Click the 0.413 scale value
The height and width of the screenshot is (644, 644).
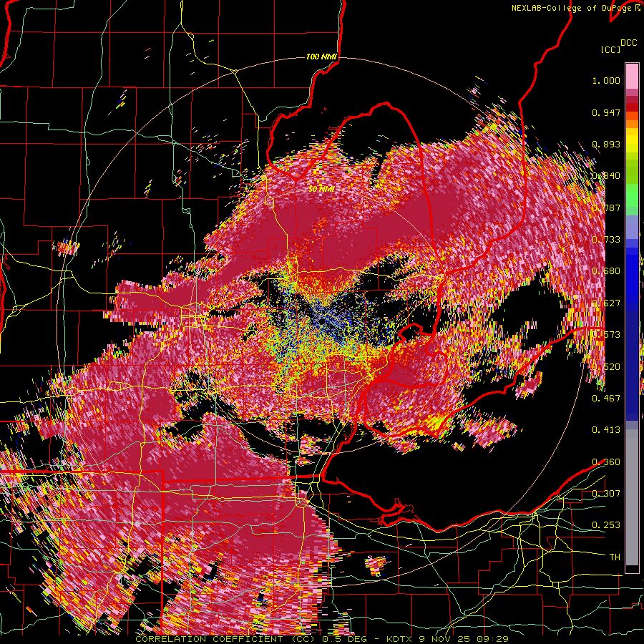pos(606,430)
